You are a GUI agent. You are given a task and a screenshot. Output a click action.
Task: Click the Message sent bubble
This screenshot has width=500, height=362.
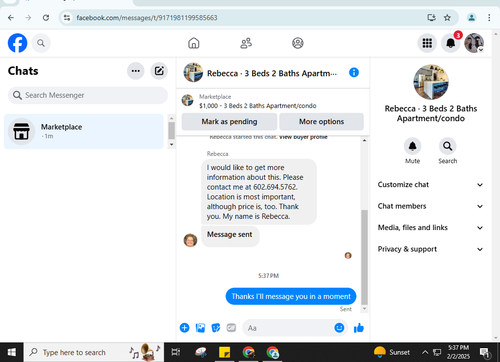click(x=230, y=235)
